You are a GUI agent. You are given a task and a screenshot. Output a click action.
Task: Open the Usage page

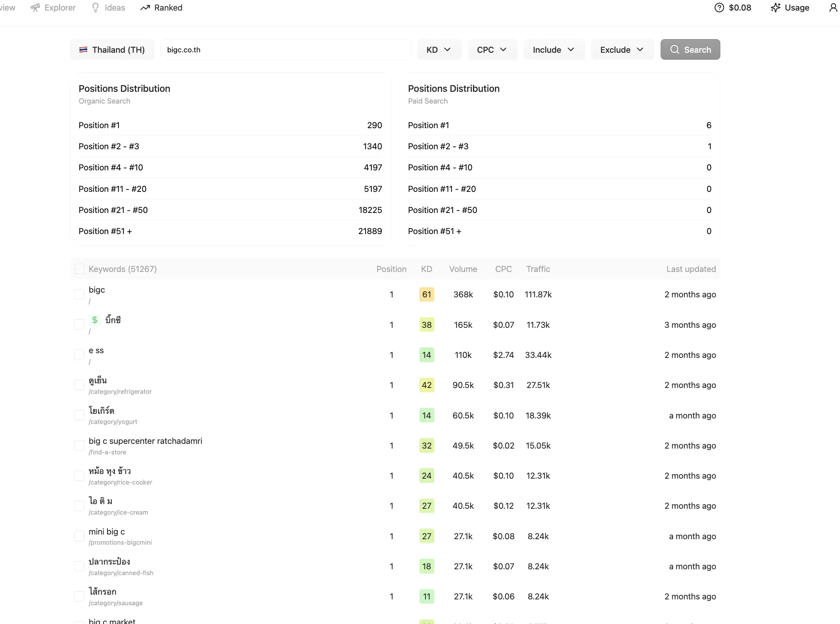(790, 8)
